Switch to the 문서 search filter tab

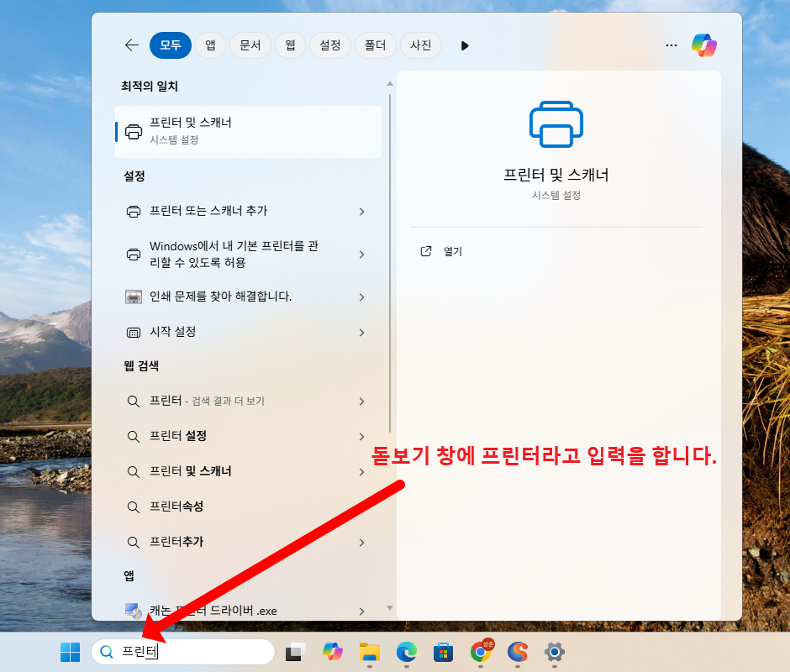(x=250, y=45)
